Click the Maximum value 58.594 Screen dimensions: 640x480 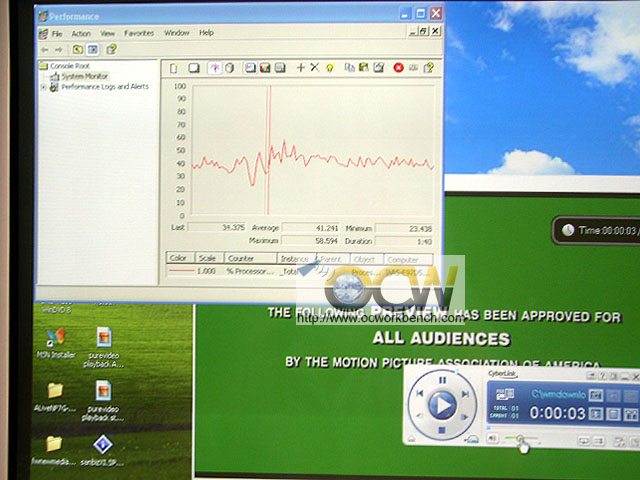coord(310,241)
